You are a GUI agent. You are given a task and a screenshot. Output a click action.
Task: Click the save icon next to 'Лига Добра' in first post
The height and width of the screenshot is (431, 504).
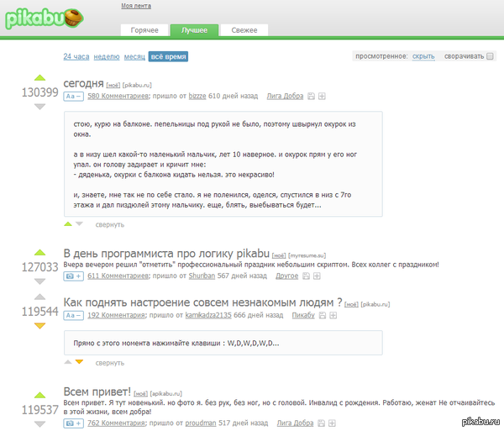tap(311, 97)
